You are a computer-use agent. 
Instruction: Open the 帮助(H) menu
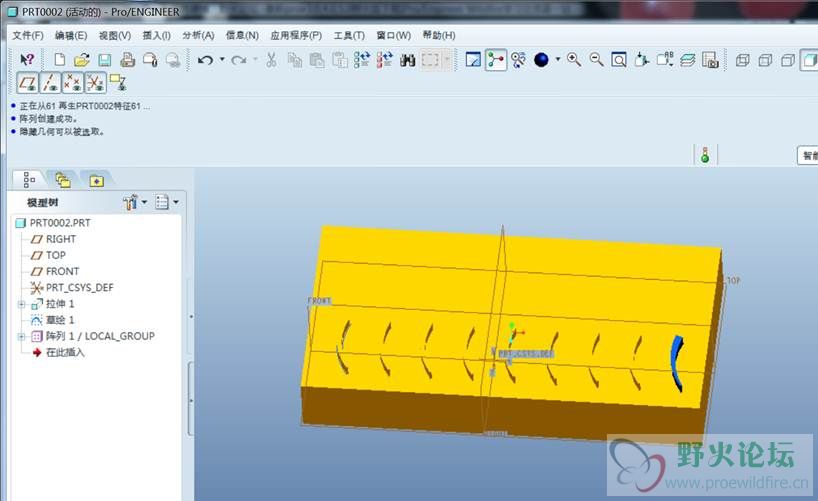point(439,35)
